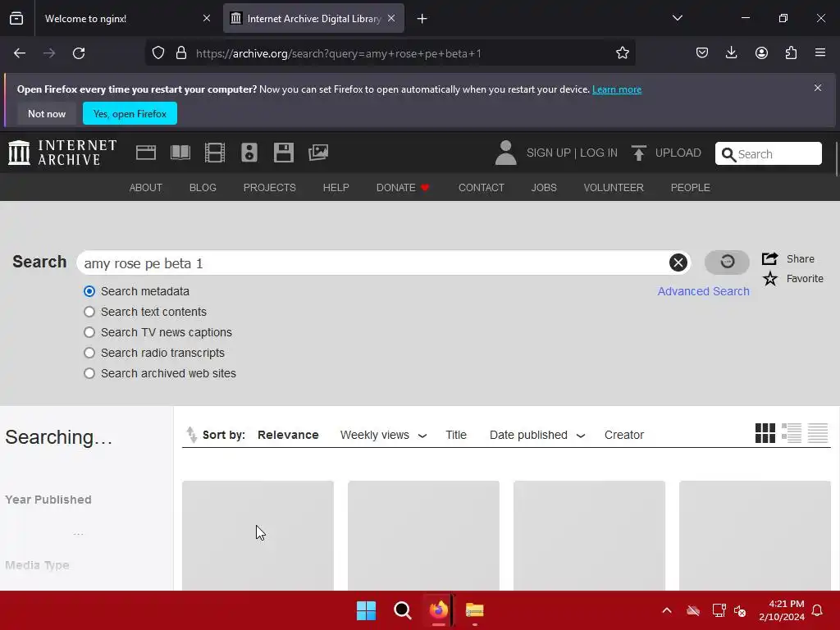
Task: Click the user avatar icon
Action: [x=505, y=153]
